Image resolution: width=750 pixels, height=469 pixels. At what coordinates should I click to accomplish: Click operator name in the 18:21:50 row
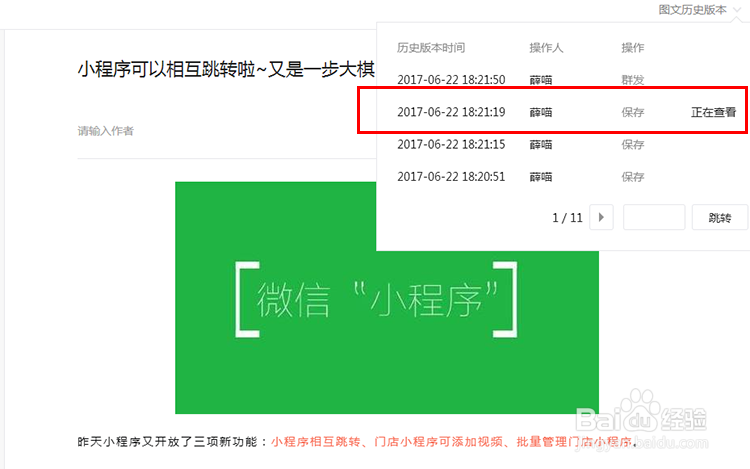[540, 80]
